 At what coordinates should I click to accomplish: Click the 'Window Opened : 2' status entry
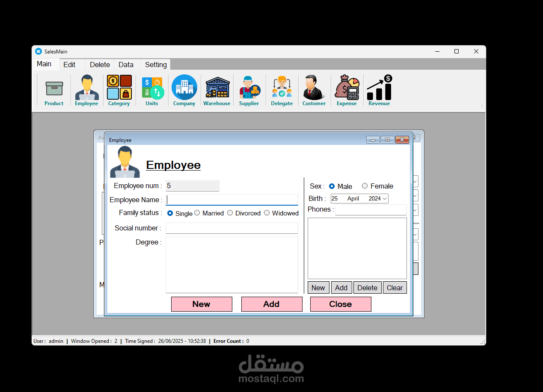[94, 341]
